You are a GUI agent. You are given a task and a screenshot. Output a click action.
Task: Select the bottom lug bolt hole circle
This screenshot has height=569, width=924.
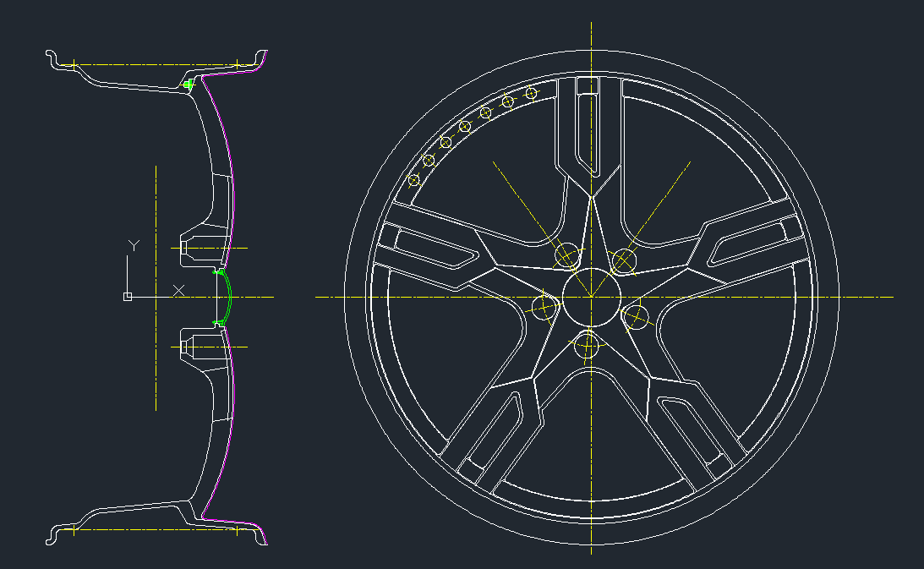(587, 344)
